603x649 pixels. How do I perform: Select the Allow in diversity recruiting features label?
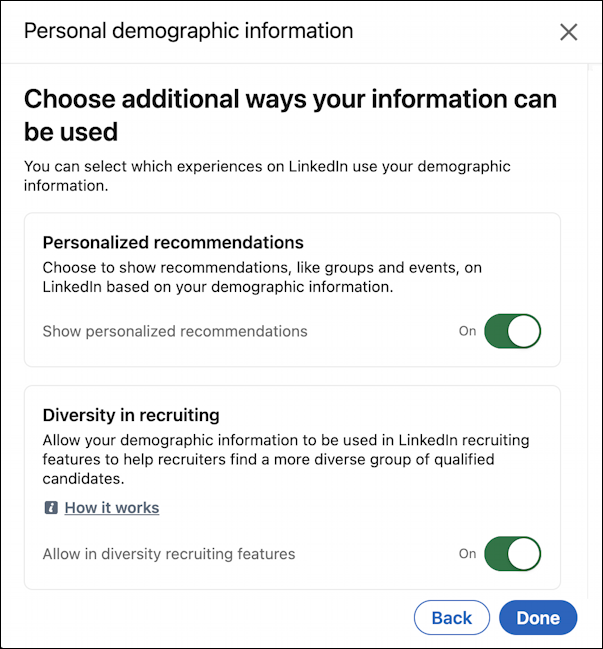169,554
